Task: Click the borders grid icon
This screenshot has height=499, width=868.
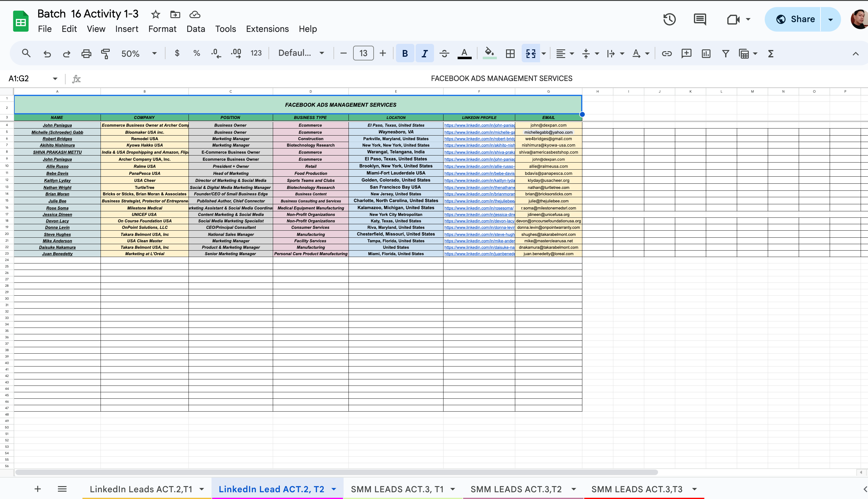Action: (510, 53)
